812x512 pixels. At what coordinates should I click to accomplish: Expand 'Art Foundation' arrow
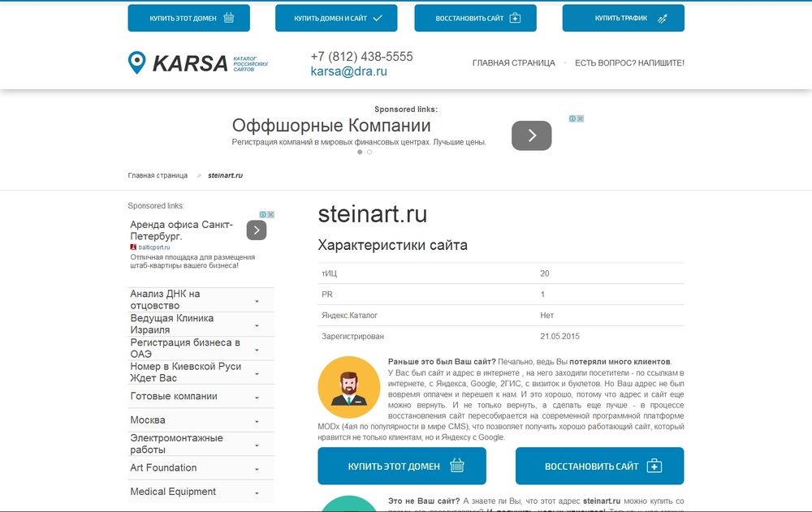tap(257, 469)
